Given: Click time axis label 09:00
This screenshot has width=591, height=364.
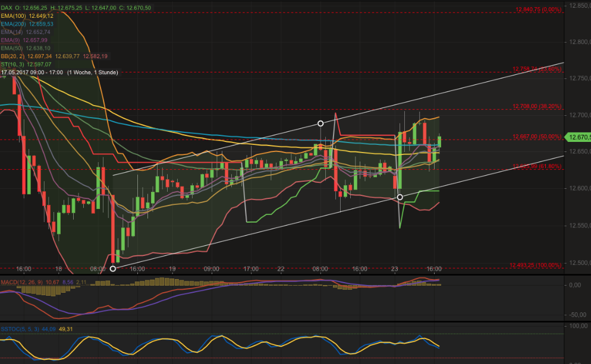Looking at the screenshot, I should coord(212,269).
